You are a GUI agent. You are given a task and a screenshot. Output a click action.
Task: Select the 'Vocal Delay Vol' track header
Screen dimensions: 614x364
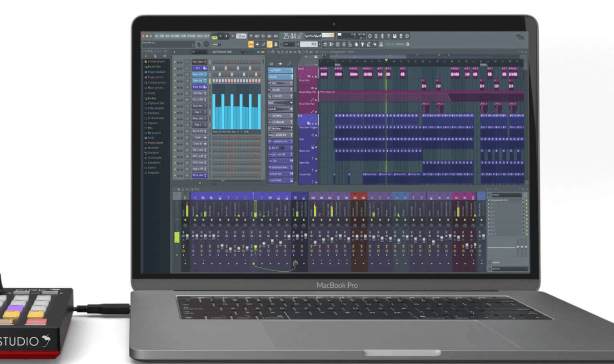[308, 96]
